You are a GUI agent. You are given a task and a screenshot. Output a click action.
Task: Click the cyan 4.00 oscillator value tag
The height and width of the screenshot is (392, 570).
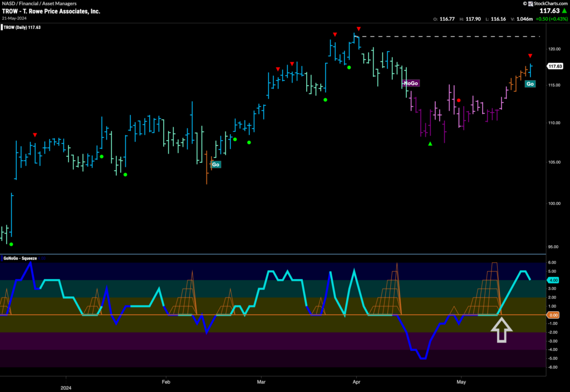click(x=554, y=280)
